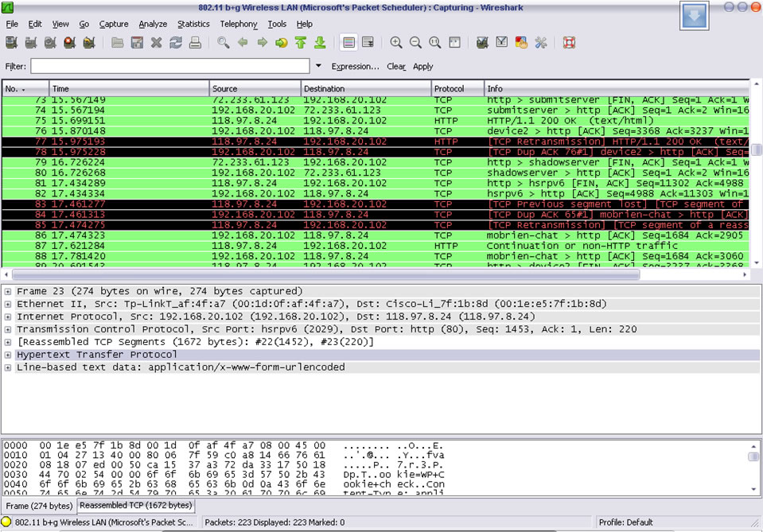763x532 pixels.
Task: Click the Expression... button
Action: (x=355, y=66)
